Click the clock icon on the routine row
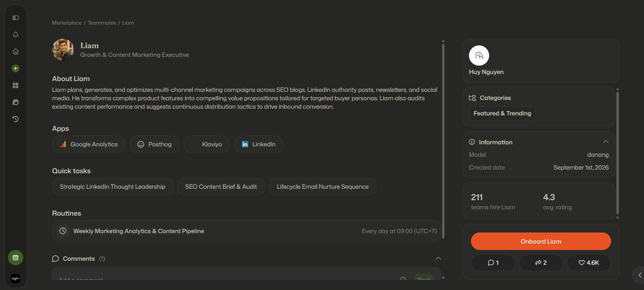The height and width of the screenshot is (290, 644). coord(63,231)
